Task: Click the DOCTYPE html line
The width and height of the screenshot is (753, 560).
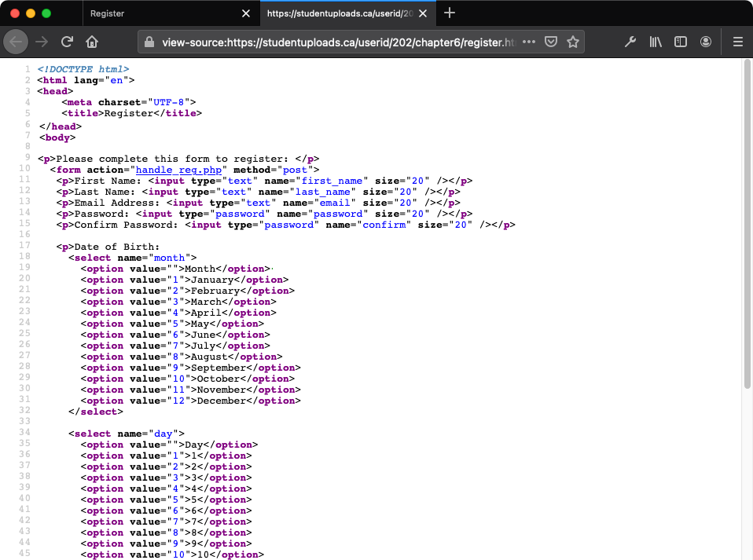Action: (83, 69)
